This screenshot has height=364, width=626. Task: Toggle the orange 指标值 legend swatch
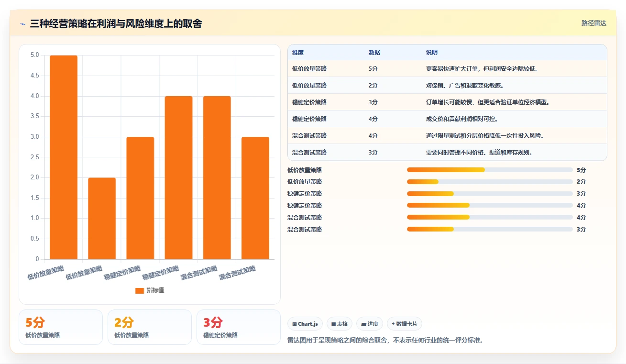[140, 290]
